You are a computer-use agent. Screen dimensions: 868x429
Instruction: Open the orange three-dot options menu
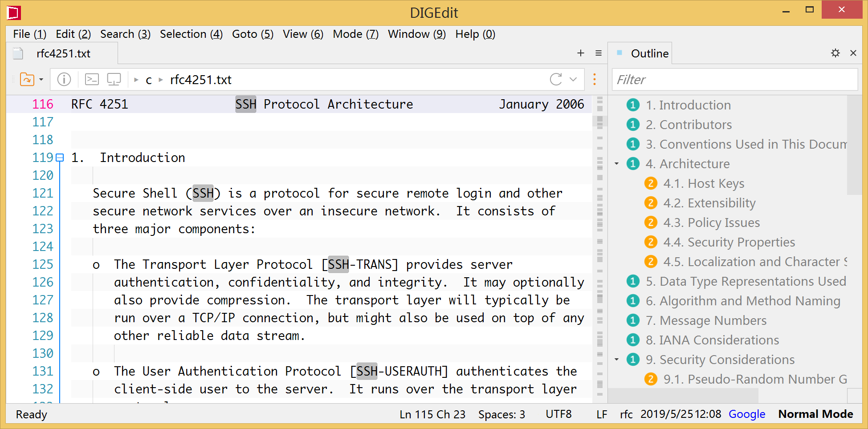(595, 80)
